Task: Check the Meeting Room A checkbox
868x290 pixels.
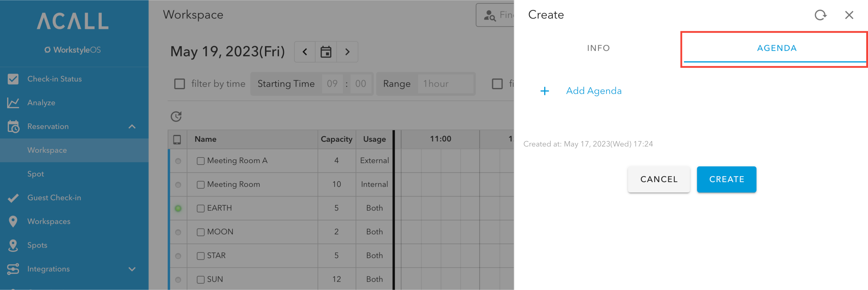Action: pyautogui.click(x=201, y=161)
